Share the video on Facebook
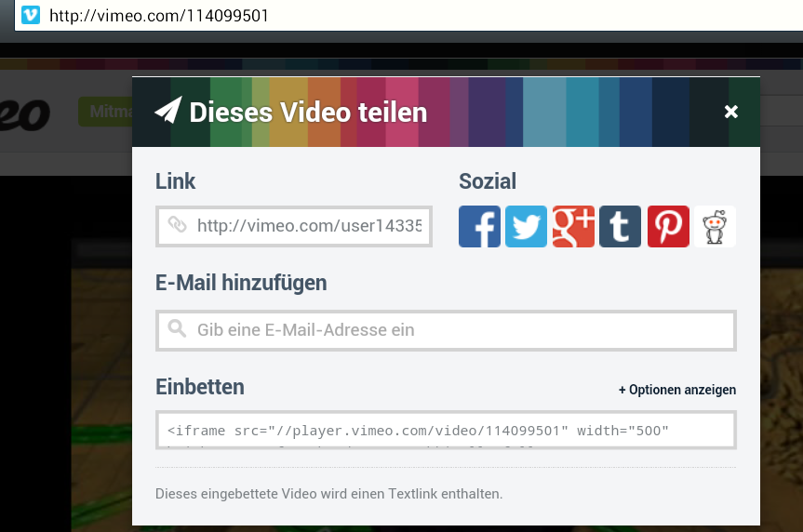 [479, 227]
